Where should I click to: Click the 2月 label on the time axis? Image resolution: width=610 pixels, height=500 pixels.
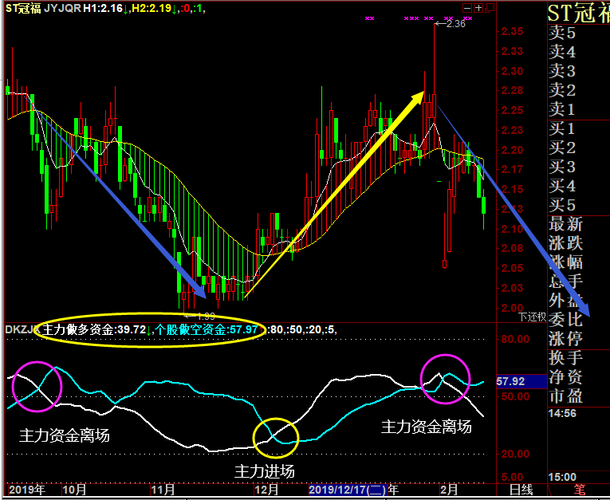[449, 489]
